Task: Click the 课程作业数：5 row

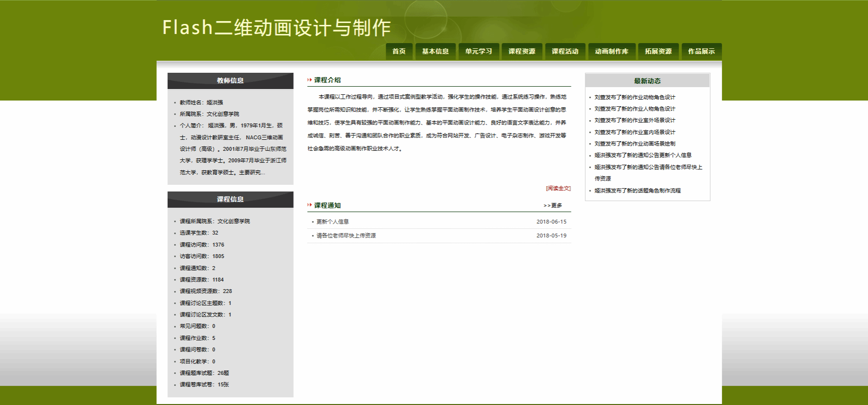Action: point(197,338)
